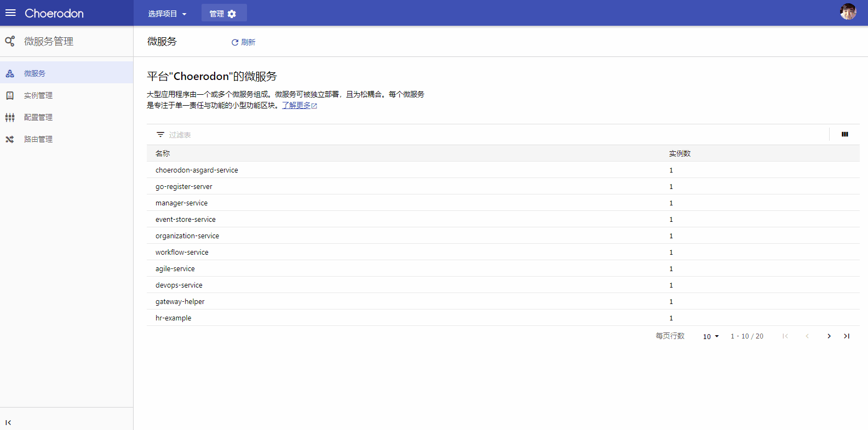The image size is (868, 430).
Task: Click the Choerodon logo text
Action: [x=54, y=13]
